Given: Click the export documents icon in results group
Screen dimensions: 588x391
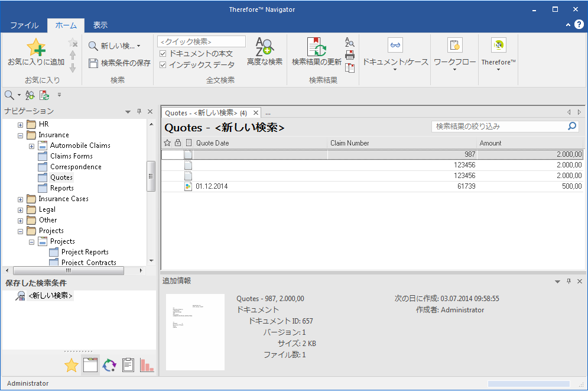Looking at the screenshot, I should 350,68.
